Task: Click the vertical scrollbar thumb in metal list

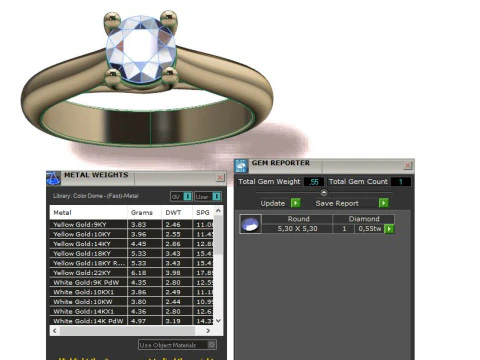Action: click(218, 235)
